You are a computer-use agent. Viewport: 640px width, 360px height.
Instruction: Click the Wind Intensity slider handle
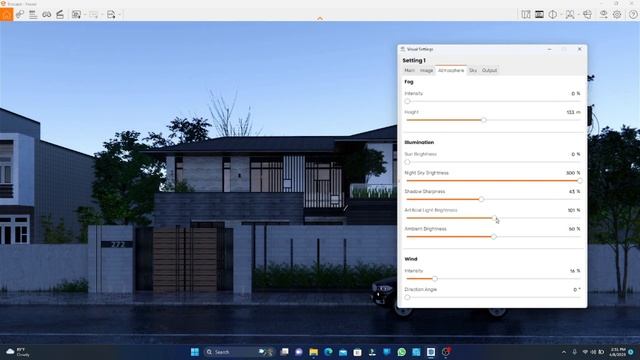435,279
